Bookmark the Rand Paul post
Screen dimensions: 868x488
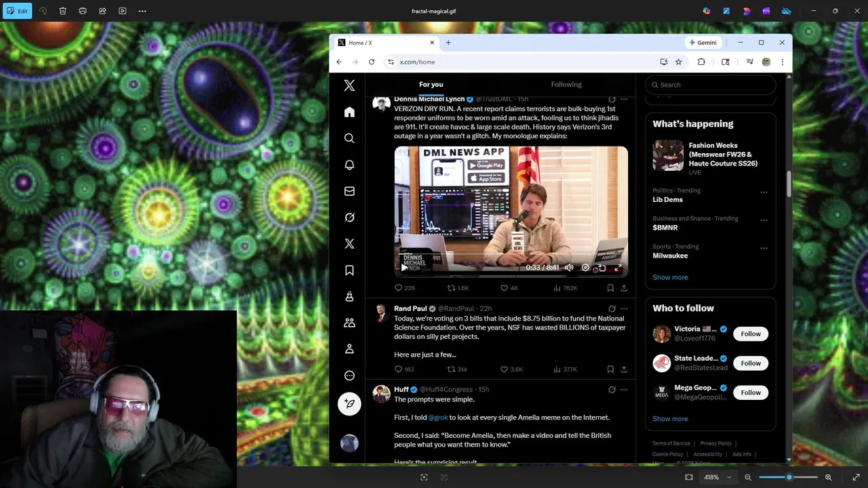(610, 369)
